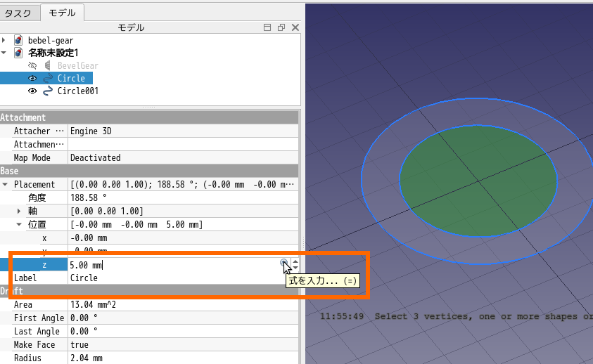Open expression editor icon in z field

click(x=283, y=263)
